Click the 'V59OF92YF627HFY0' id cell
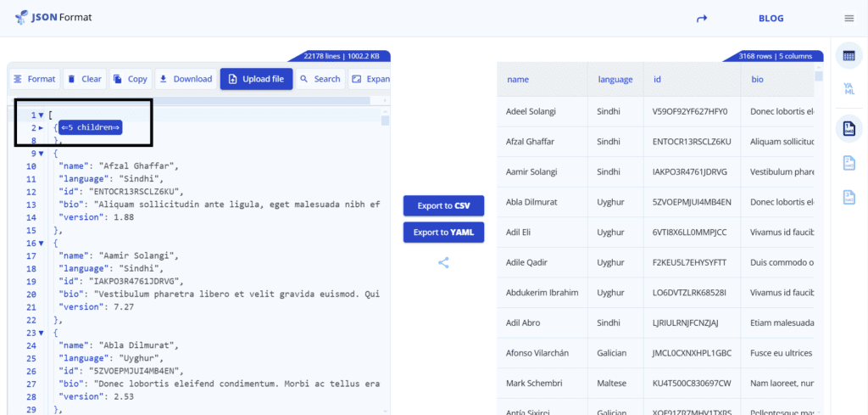 (692, 111)
